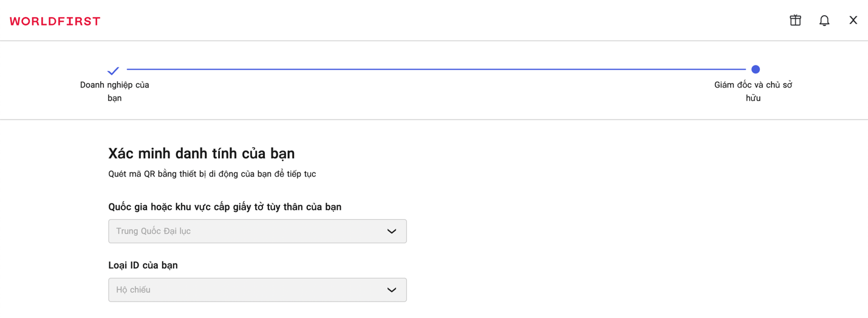Click the "Trung Quốc Đại lục" selected value
The image size is (868, 318).
tap(154, 231)
